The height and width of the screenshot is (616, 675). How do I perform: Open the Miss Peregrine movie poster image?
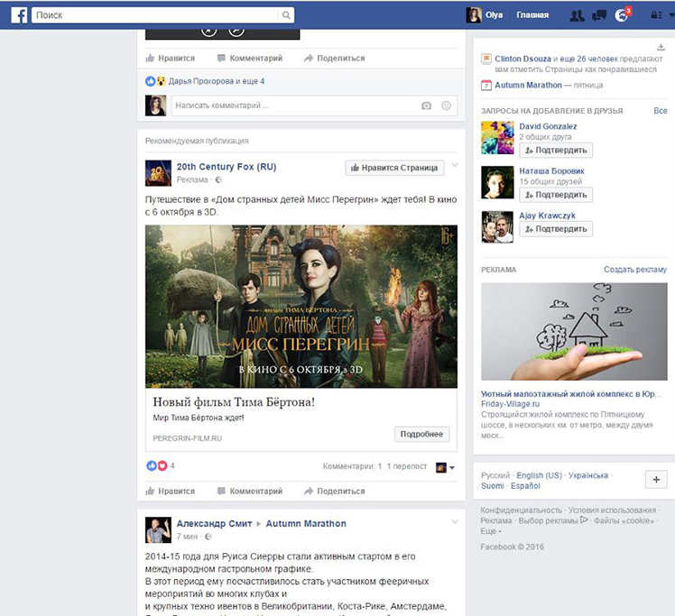coord(301,307)
